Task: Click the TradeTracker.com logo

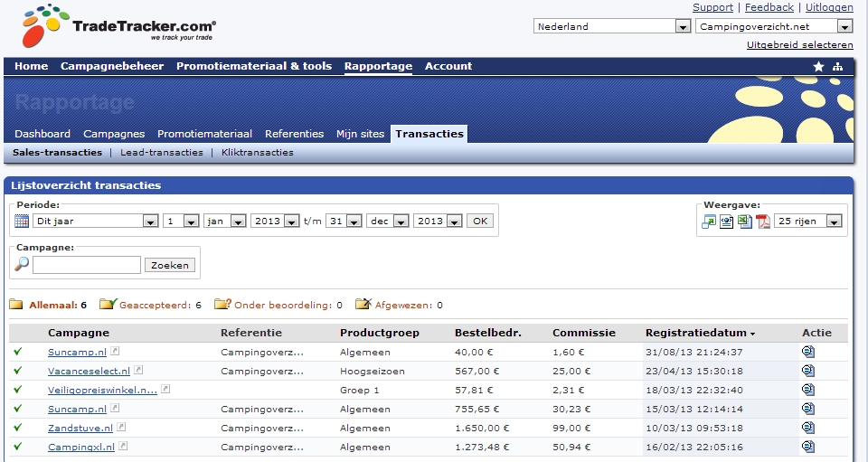Action: point(118,26)
